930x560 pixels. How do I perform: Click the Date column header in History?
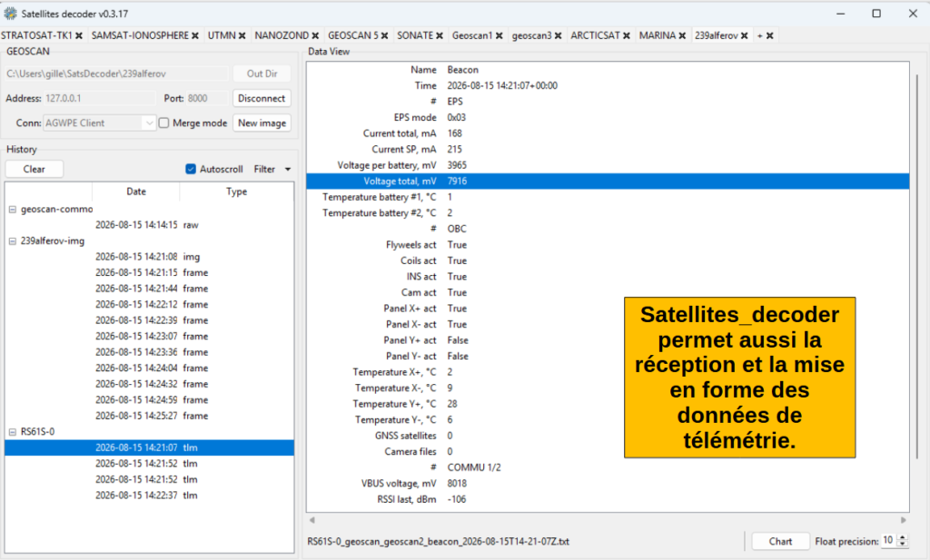click(136, 192)
